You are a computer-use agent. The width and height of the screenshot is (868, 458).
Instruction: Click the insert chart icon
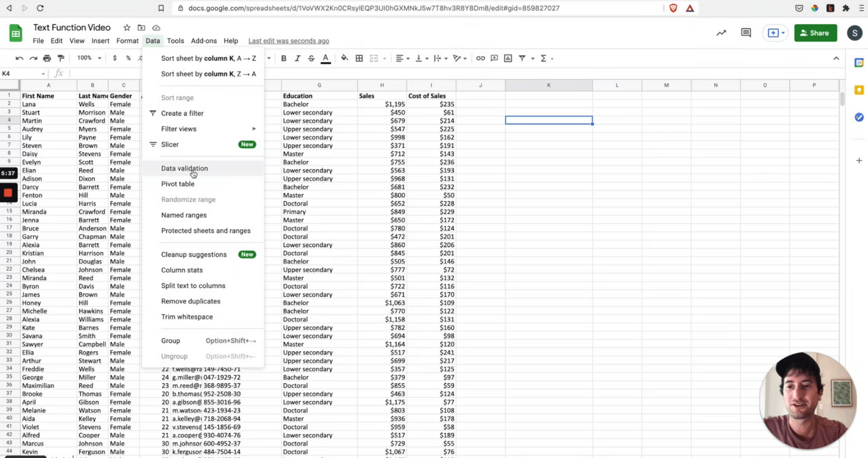(508, 58)
